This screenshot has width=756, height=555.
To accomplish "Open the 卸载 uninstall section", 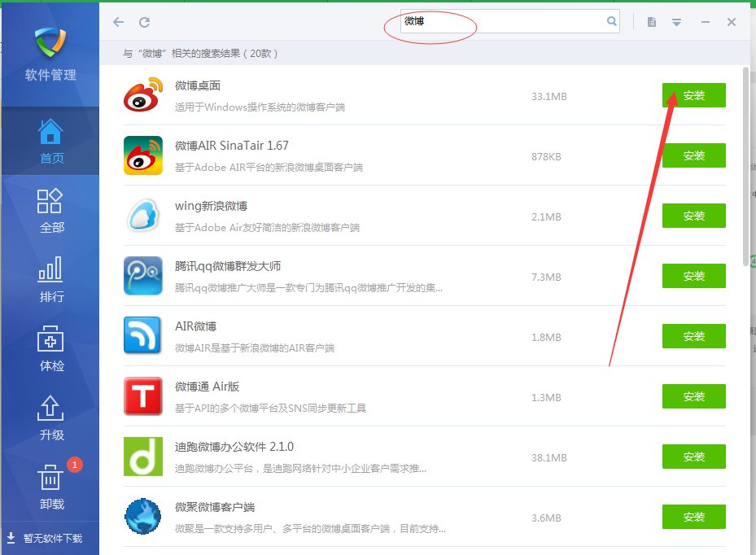I will click(x=50, y=487).
